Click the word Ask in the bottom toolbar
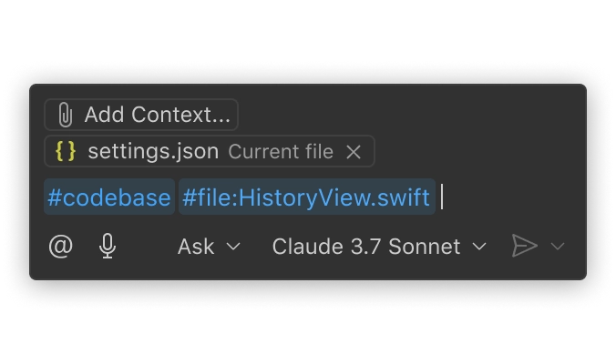The image size is (616, 364). tap(196, 246)
